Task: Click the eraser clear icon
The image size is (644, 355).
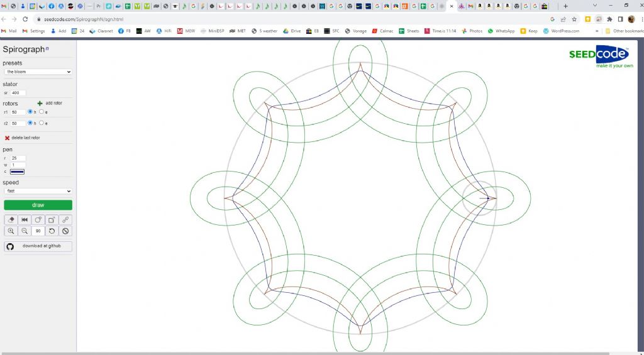Action: point(11,220)
